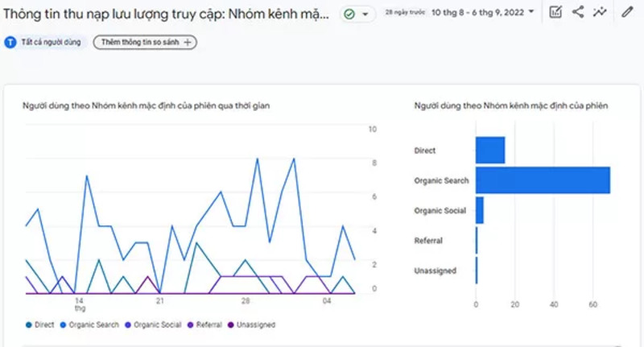This screenshot has width=644, height=347.
Task: Click the Organic Search label beside bar chart
Action: [x=441, y=180]
